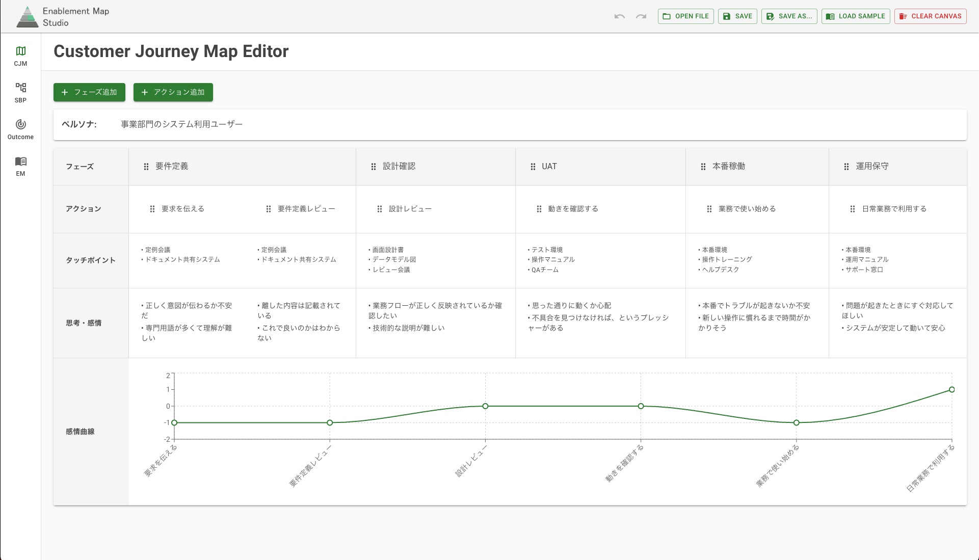Select emotion curve point for 日常業務で利用する
This screenshot has width=979, height=560.
(x=951, y=390)
